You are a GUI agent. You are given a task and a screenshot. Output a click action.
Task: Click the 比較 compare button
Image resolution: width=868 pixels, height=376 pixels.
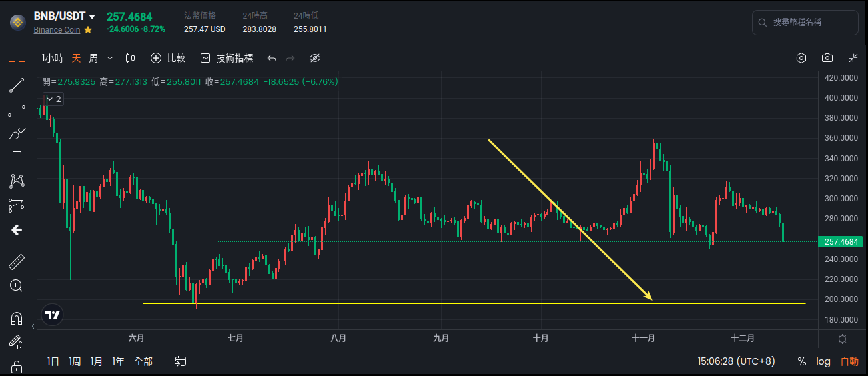point(168,58)
